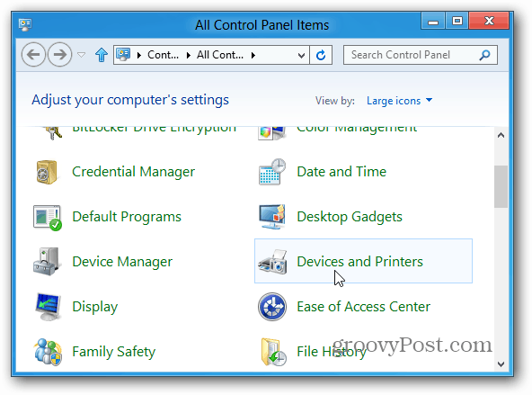Go up one level with the up arrow
The image size is (532, 395).
[x=102, y=55]
